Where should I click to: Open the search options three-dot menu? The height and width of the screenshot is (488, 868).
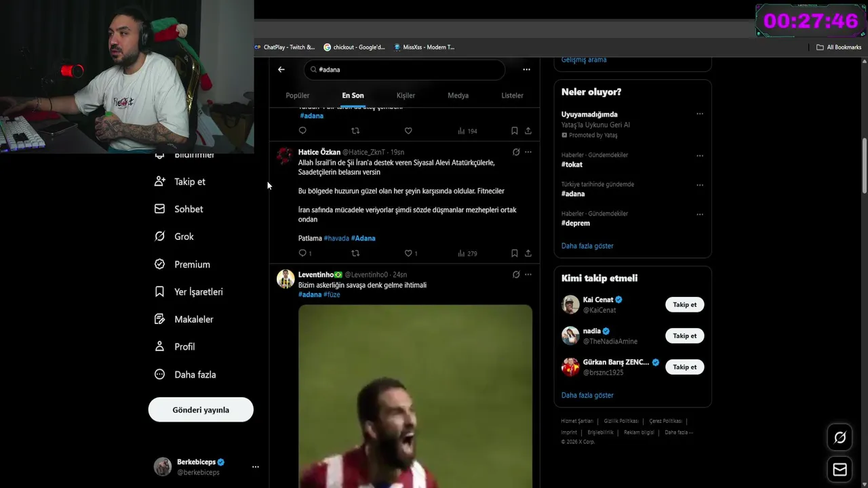(526, 69)
